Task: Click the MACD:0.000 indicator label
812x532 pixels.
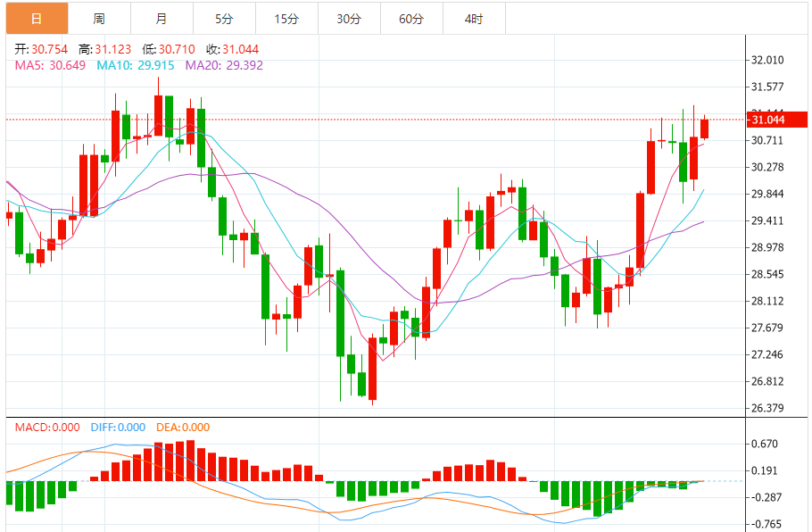Action: (47, 428)
